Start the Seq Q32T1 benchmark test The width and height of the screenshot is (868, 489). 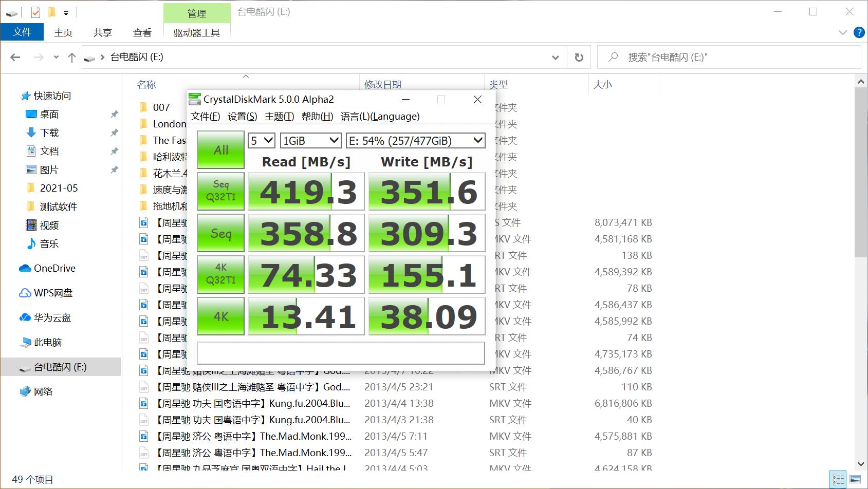point(221,191)
